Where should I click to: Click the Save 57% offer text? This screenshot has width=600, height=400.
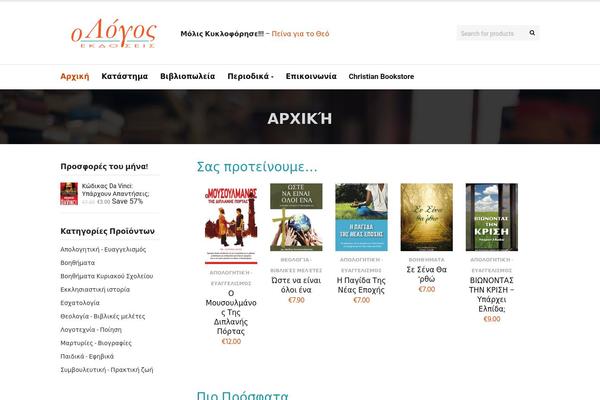click(127, 201)
